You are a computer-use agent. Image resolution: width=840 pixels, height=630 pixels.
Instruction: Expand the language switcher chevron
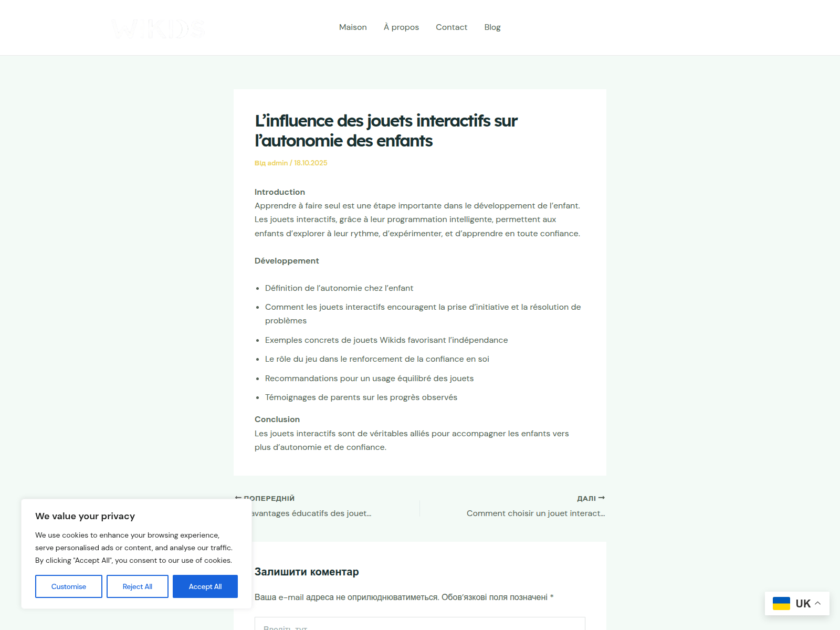pos(818,603)
